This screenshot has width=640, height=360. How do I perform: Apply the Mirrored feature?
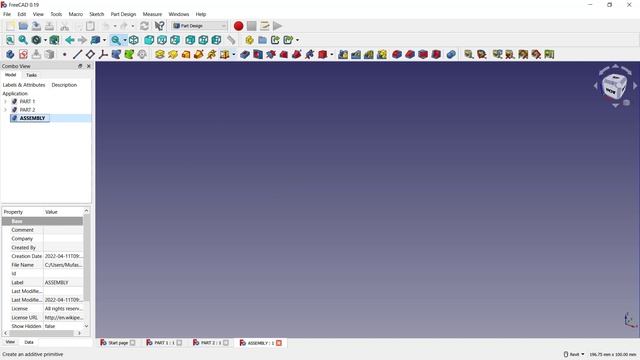(x=343, y=54)
